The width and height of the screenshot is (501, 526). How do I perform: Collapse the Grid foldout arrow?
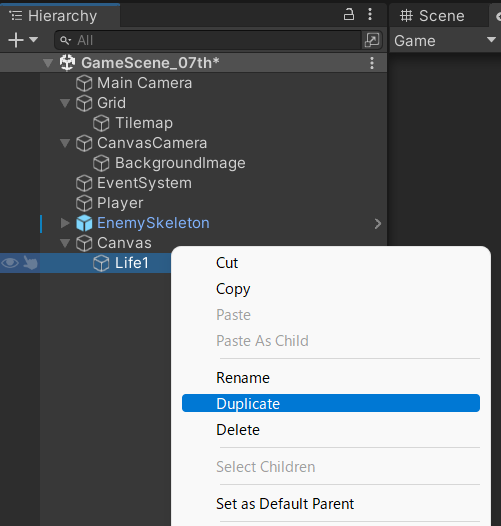click(x=65, y=103)
